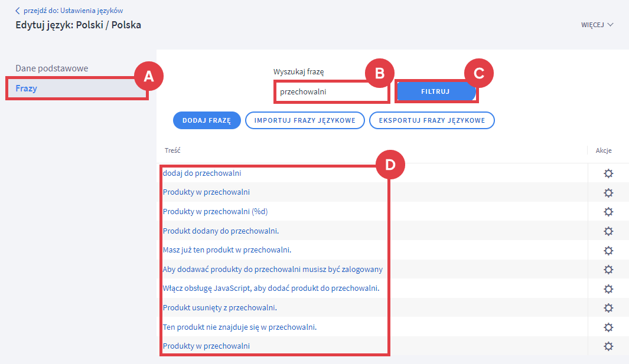Screen dimensions: 629x364
Task: Open actions gear for 'Włącz obsługę JavaScript' row
Action: [x=608, y=288]
